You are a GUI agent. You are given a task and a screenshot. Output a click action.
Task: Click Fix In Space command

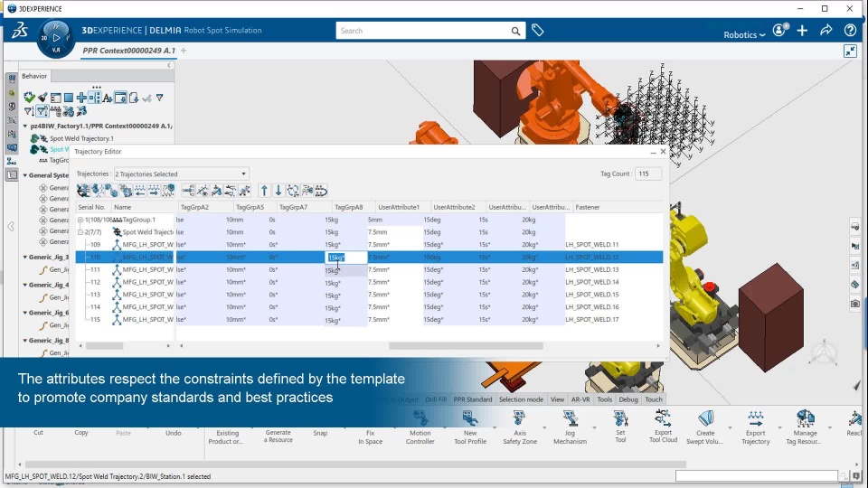[x=370, y=437]
